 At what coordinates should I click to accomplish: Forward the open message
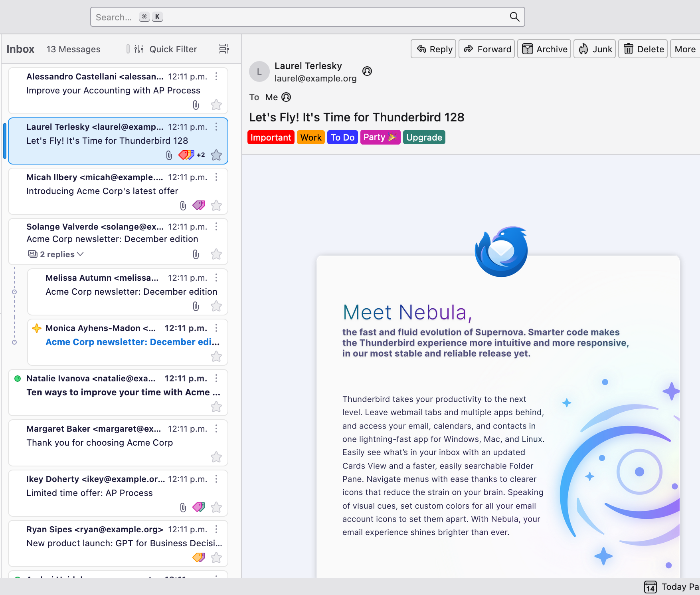487,49
